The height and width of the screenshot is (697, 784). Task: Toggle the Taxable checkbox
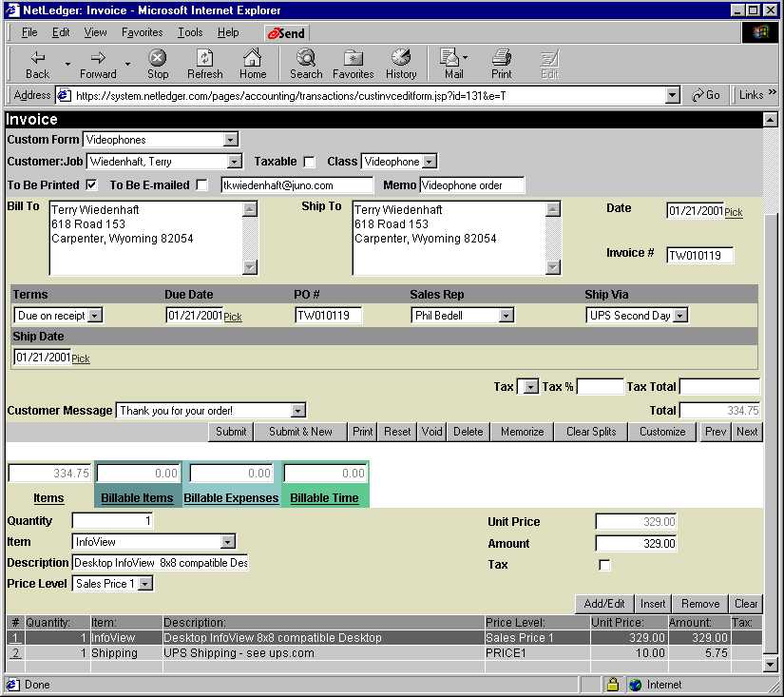coord(310,162)
